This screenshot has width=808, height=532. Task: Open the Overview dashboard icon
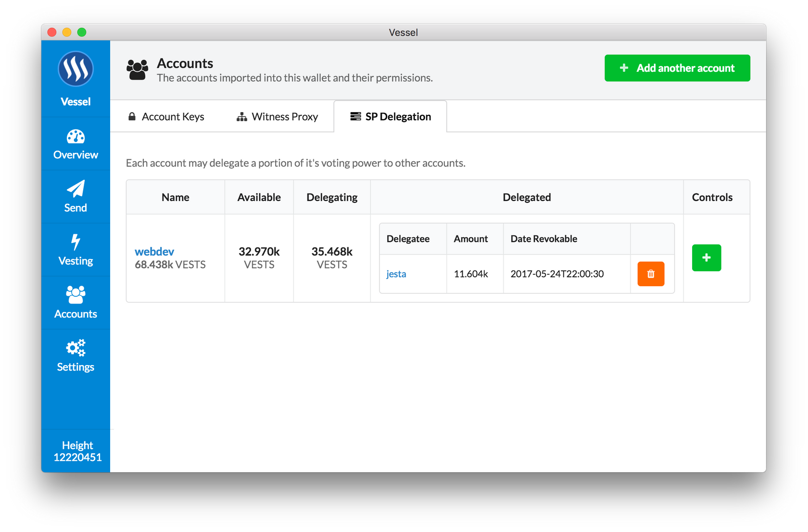click(76, 137)
